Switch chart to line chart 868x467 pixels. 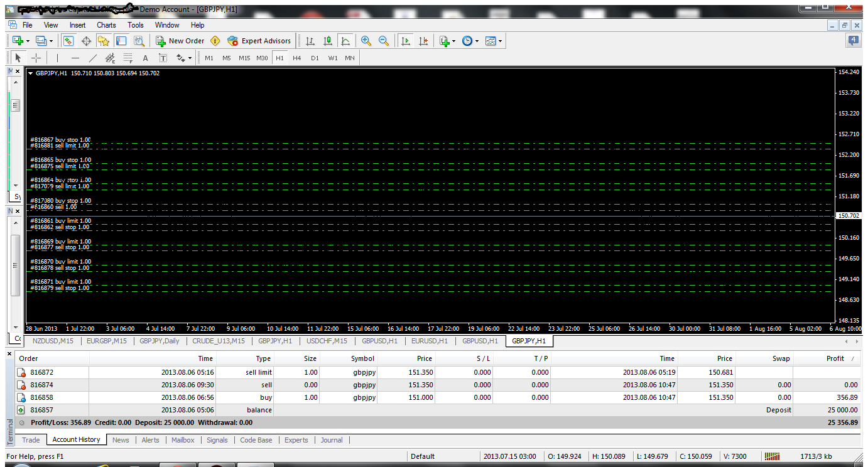pos(345,41)
